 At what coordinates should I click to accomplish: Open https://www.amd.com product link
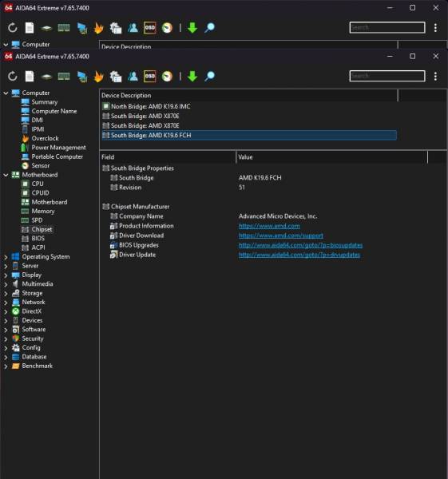269,226
